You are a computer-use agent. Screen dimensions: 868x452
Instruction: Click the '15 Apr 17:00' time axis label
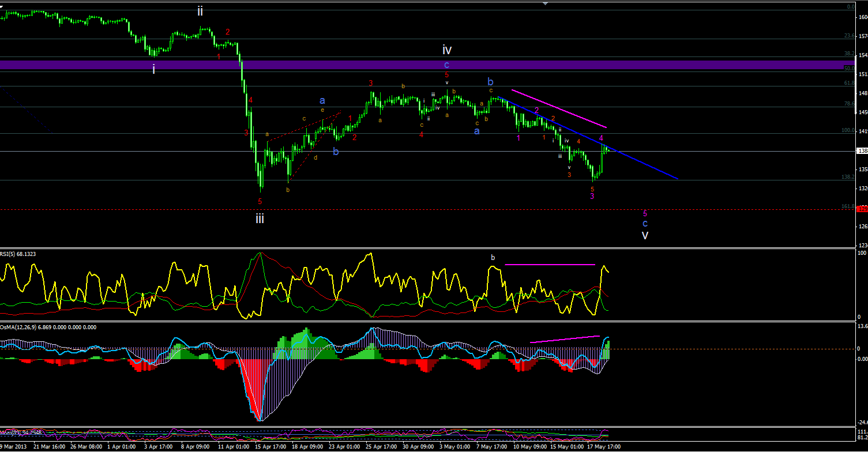pos(270,447)
